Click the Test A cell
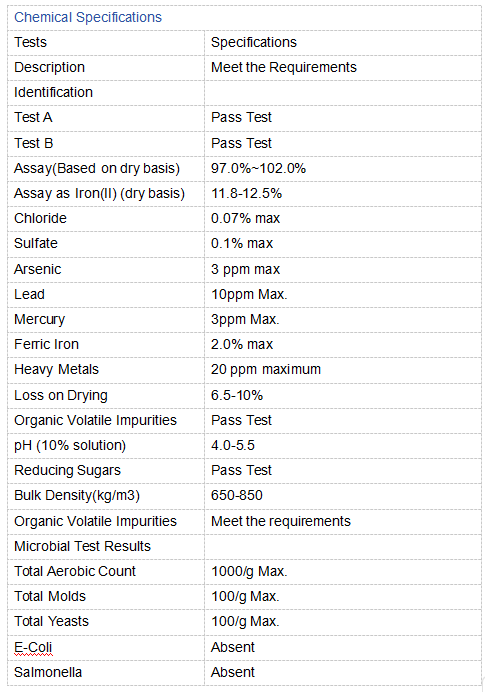This screenshot has width=485, height=692. 106,118
